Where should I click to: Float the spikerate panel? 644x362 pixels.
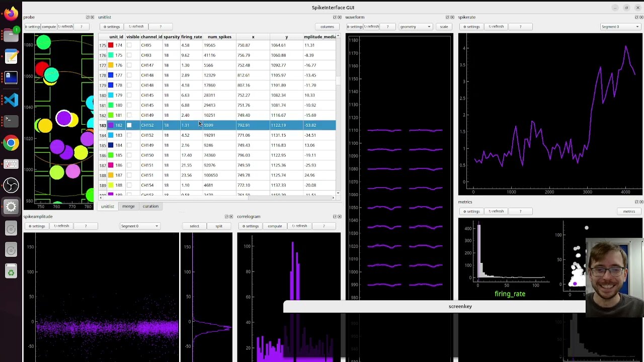[x=636, y=17]
